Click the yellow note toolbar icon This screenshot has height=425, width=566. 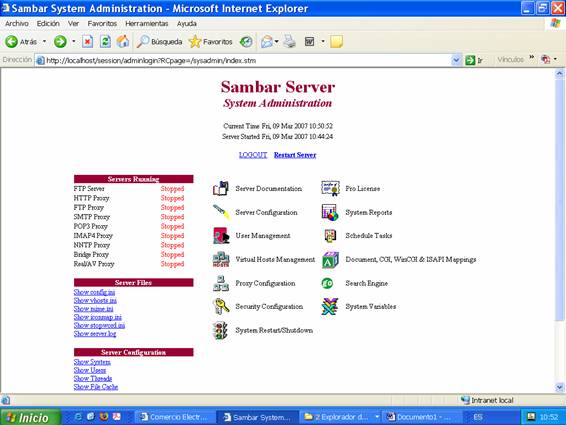336,42
